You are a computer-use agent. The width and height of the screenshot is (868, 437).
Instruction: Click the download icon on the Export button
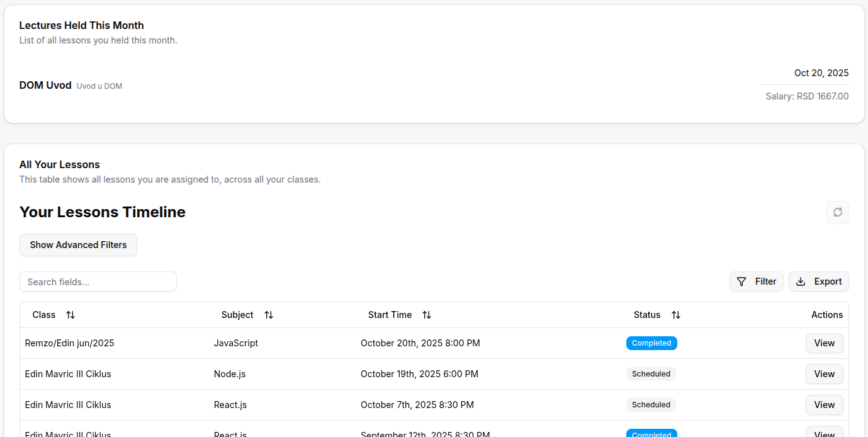tap(801, 281)
